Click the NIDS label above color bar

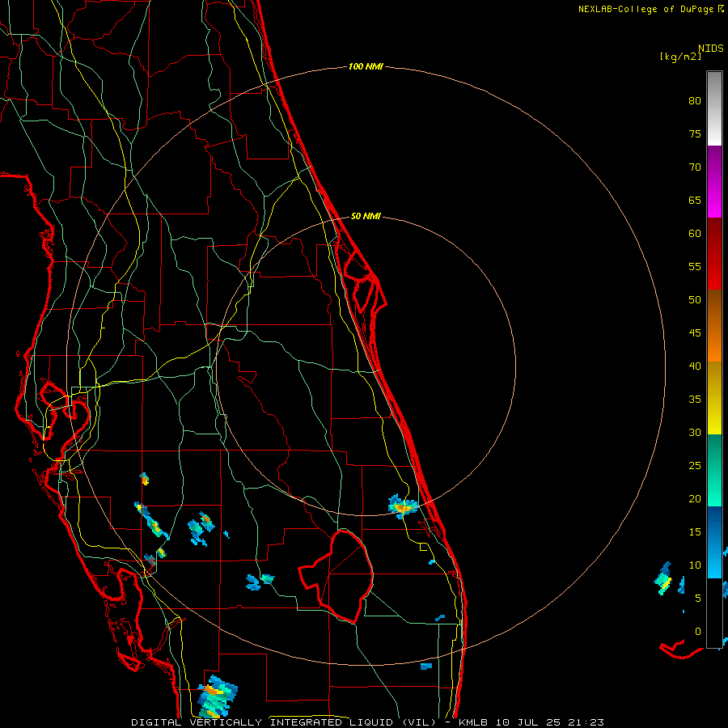click(710, 49)
